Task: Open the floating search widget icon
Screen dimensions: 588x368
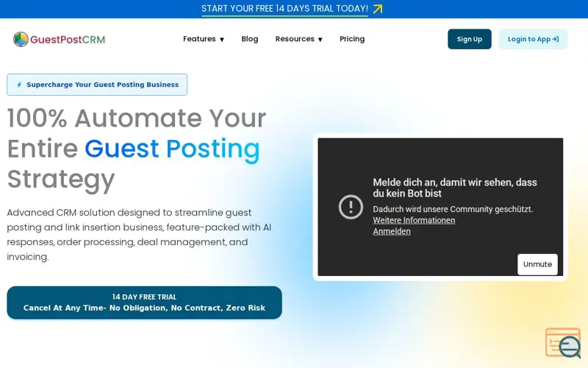Action: pyautogui.click(x=563, y=343)
